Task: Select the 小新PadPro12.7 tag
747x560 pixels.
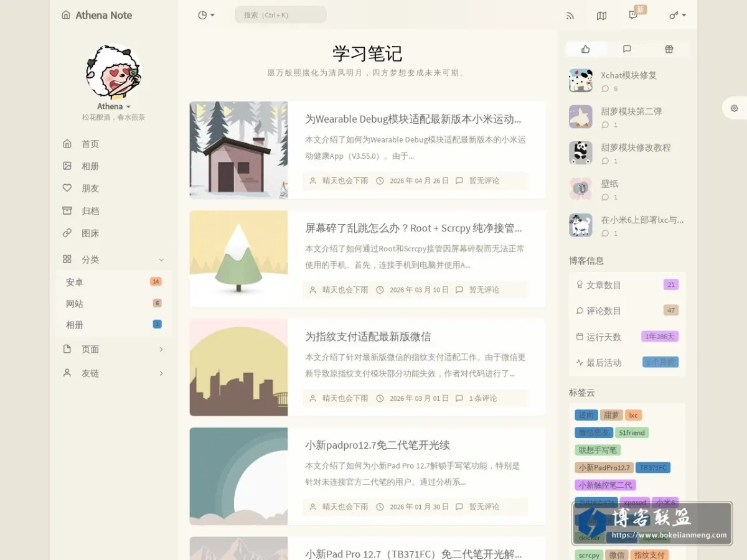Action: tap(604, 467)
